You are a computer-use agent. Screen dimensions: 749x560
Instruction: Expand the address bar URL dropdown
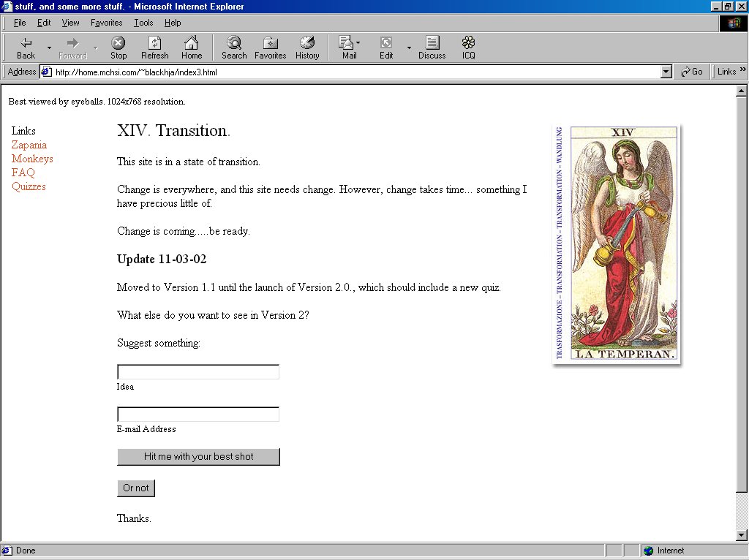[666, 72]
